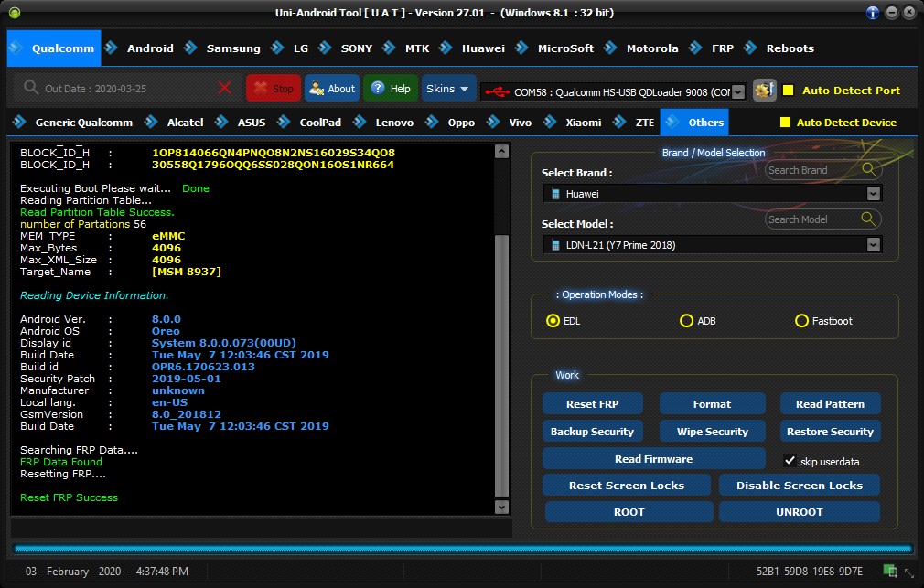The image size is (924, 588).
Task: Expand the Skins dropdown
Action: [448, 89]
